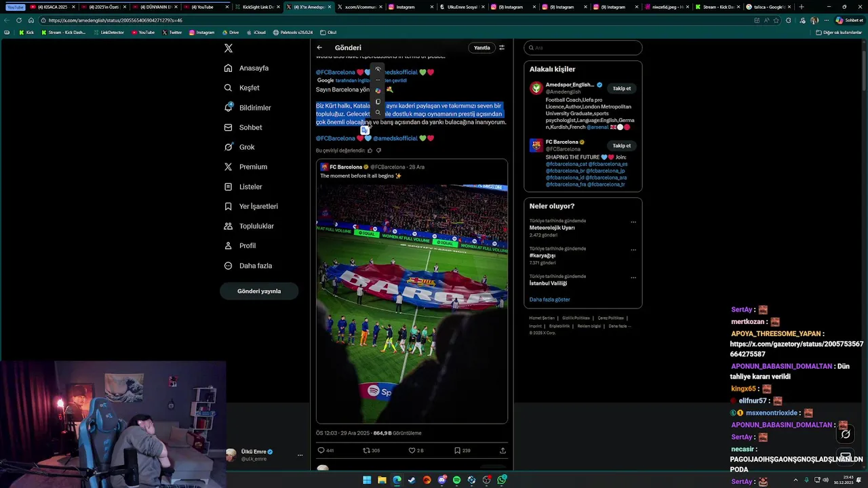
Task: Click the Yanıtla reply button
Action: pyautogui.click(x=481, y=48)
